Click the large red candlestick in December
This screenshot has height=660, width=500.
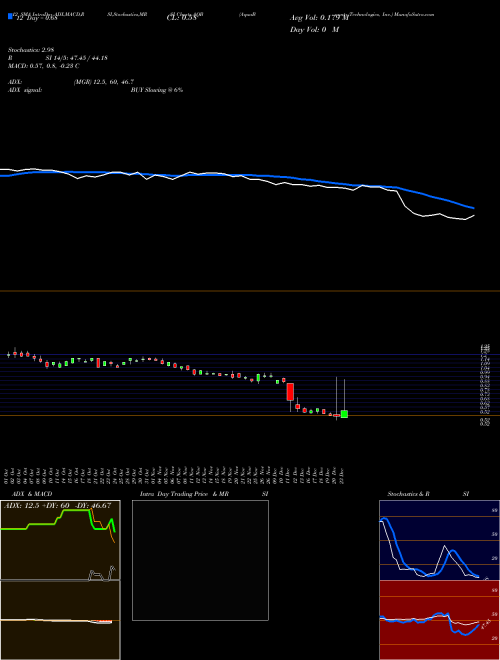[290, 391]
